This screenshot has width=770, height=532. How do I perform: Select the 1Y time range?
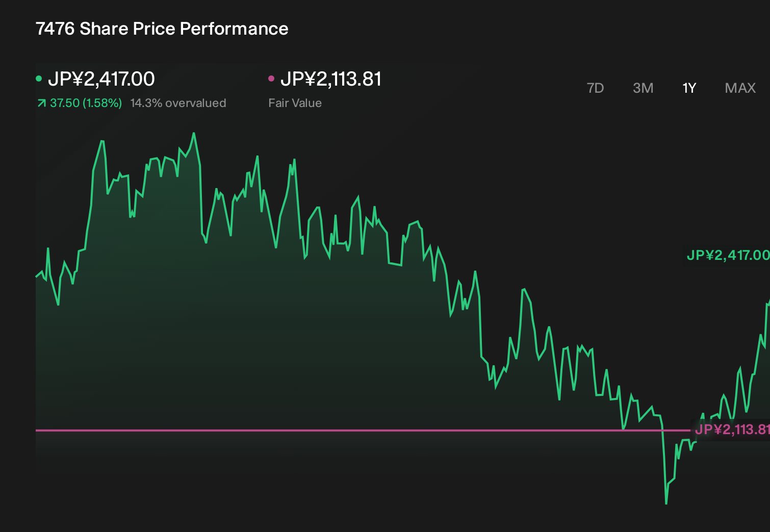[x=689, y=88]
